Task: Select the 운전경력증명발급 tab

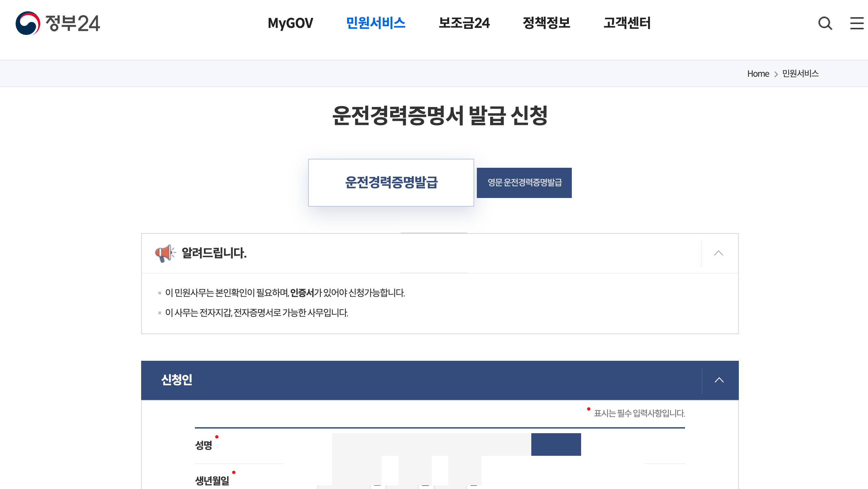Action: point(391,182)
